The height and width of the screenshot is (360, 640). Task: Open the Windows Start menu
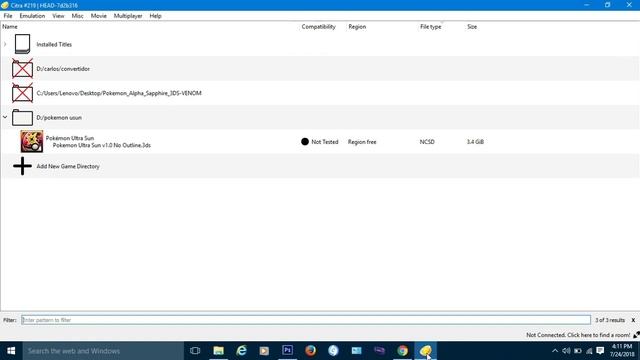(x=11, y=351)
